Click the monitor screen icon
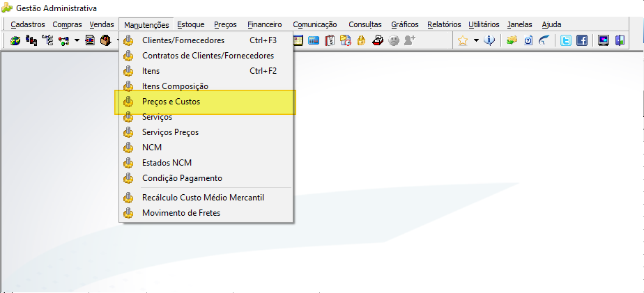644x293 pixels. point(604,40)
